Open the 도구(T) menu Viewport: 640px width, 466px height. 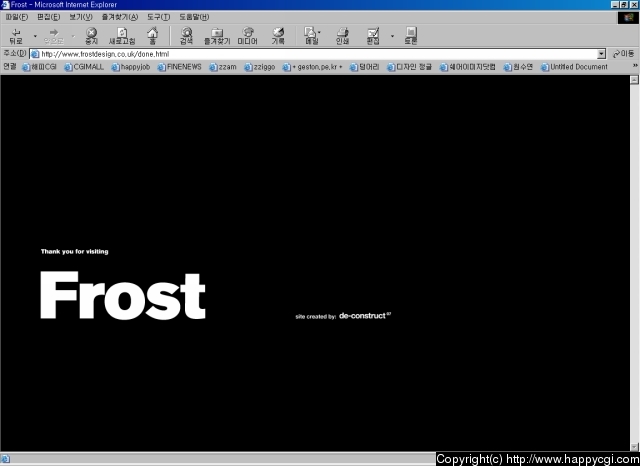(x=158, y=17)
